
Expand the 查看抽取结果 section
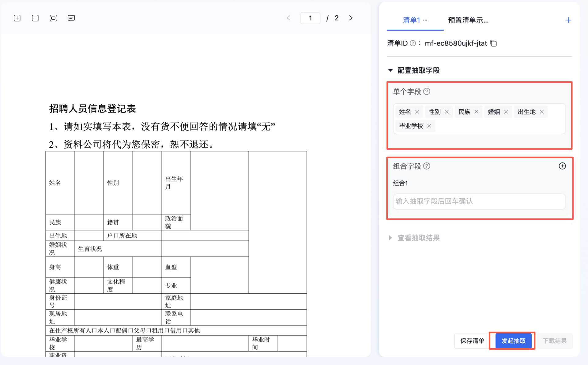click(390, 238)
